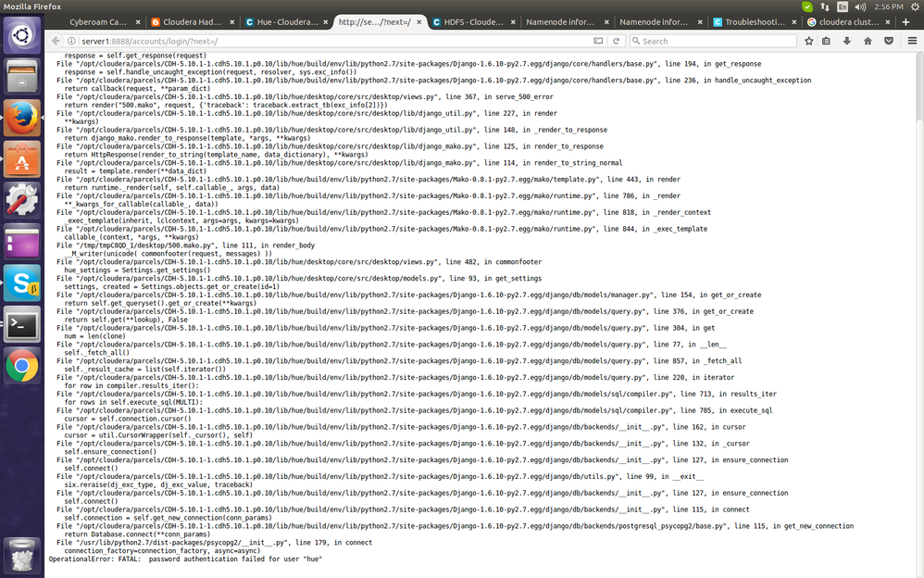The height and width of the screenshot is (578, 924).
Task: Click text 'for rows in self.execute_sql(MULTI):'
Action: (x=133, y=402)
